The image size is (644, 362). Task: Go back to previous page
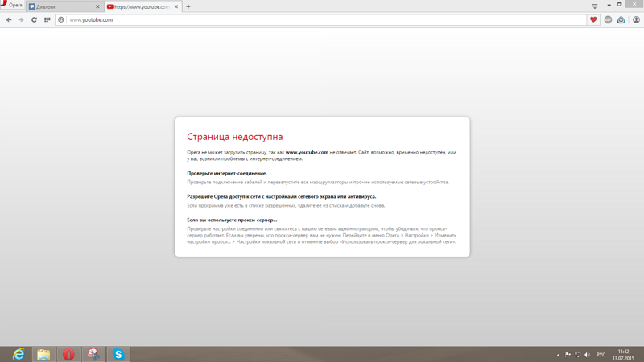click(x=9, y=19)
